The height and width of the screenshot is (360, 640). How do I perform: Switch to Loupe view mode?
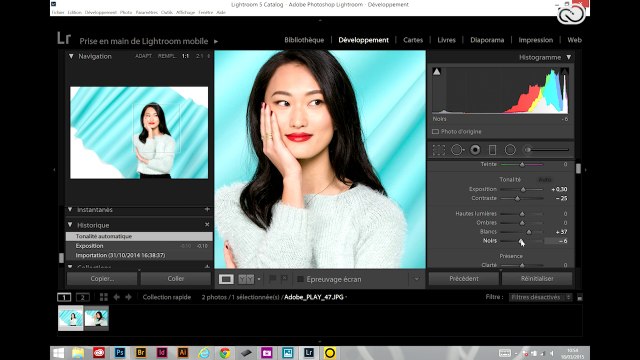point(226,279)
